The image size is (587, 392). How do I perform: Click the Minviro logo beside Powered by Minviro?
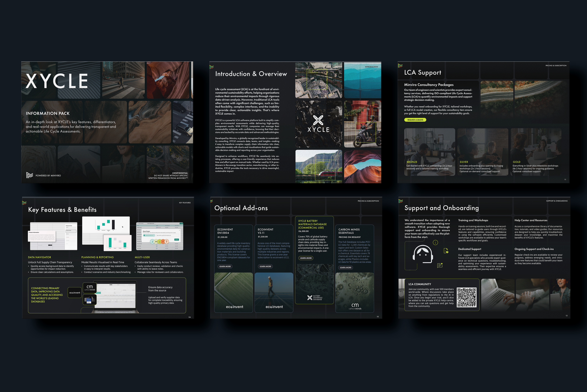[30, 175]
